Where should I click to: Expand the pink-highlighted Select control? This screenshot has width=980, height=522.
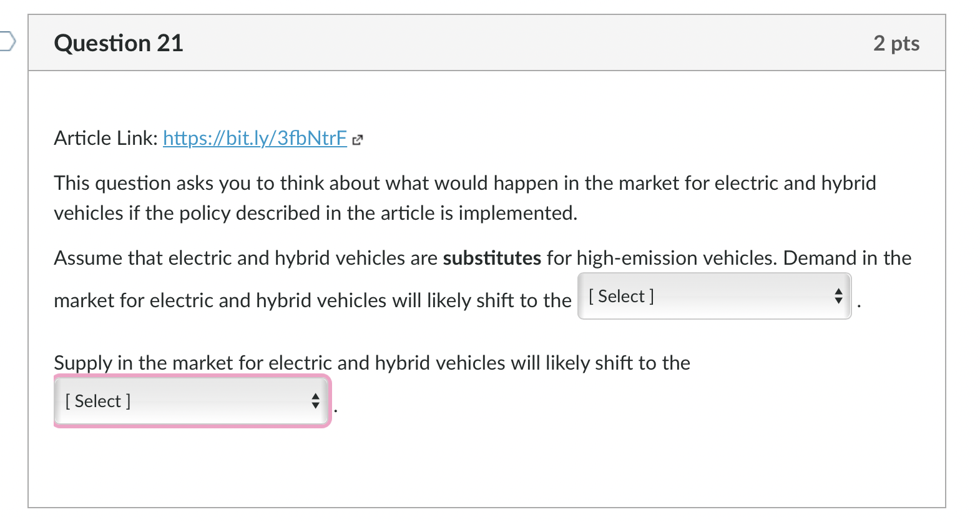[x=191, y=401]
